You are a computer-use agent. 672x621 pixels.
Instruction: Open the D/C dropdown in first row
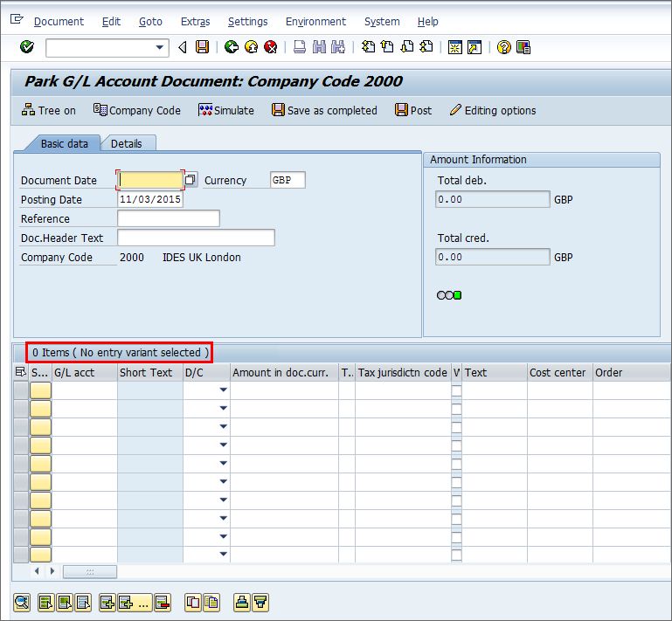[224, 390]
